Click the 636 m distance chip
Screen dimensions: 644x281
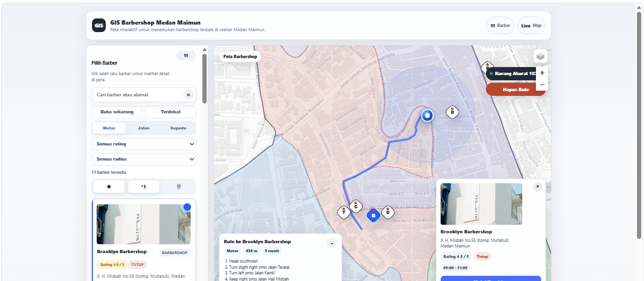[x=252, y=251]
